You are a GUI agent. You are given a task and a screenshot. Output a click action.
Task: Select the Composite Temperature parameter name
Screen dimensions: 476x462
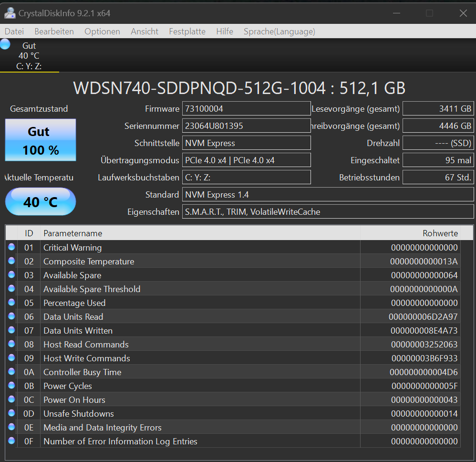tap(89, 262)
